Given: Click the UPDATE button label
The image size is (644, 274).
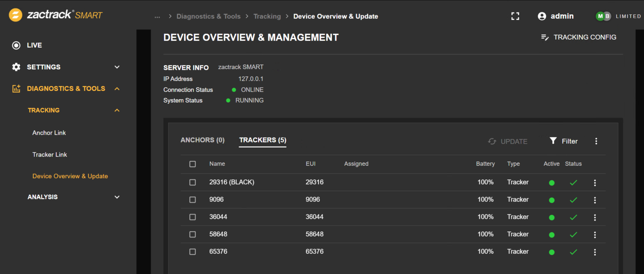Looking at the screenshot, I should click(514, 141).
